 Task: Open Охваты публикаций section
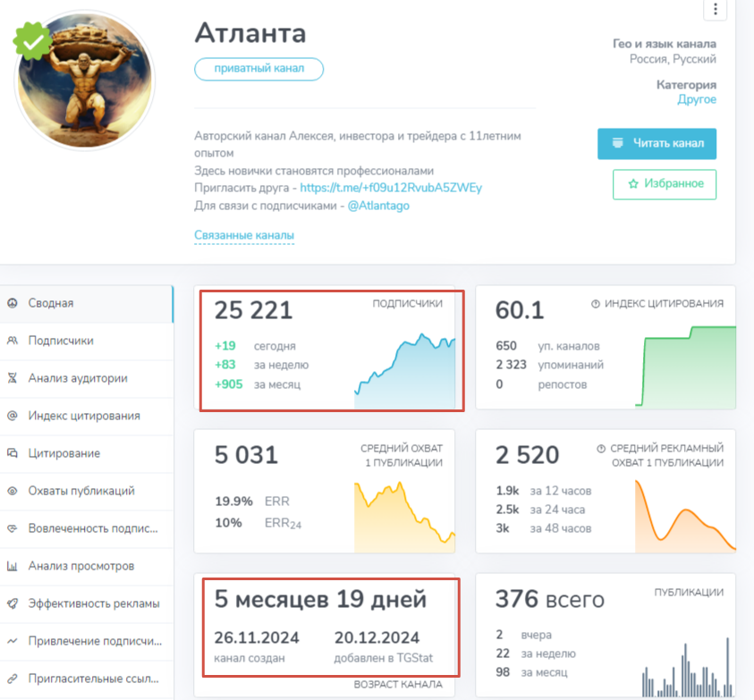click(87, 491)
